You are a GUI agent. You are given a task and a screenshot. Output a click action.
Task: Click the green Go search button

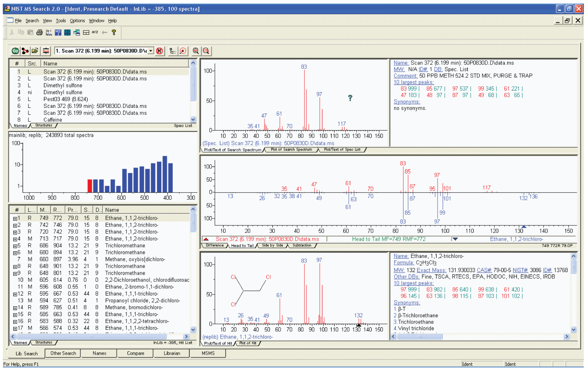15,51
